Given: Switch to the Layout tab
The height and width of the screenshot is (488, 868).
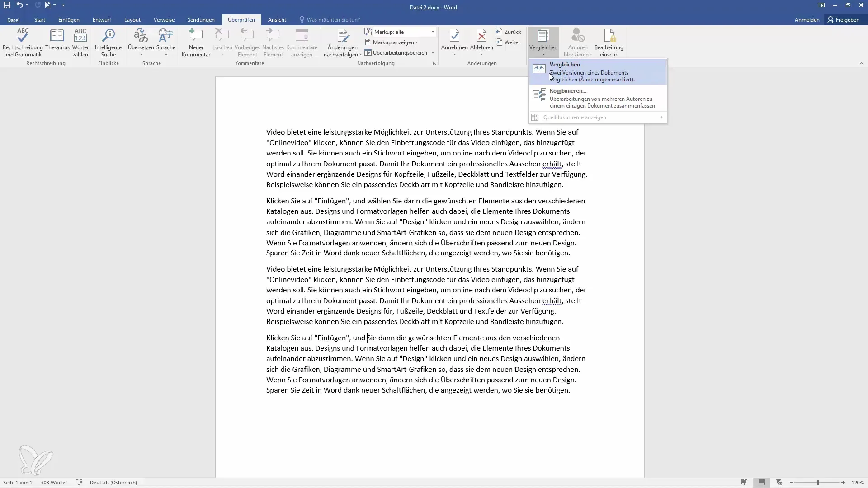Looking at the screenshot, I should point(132,20).
